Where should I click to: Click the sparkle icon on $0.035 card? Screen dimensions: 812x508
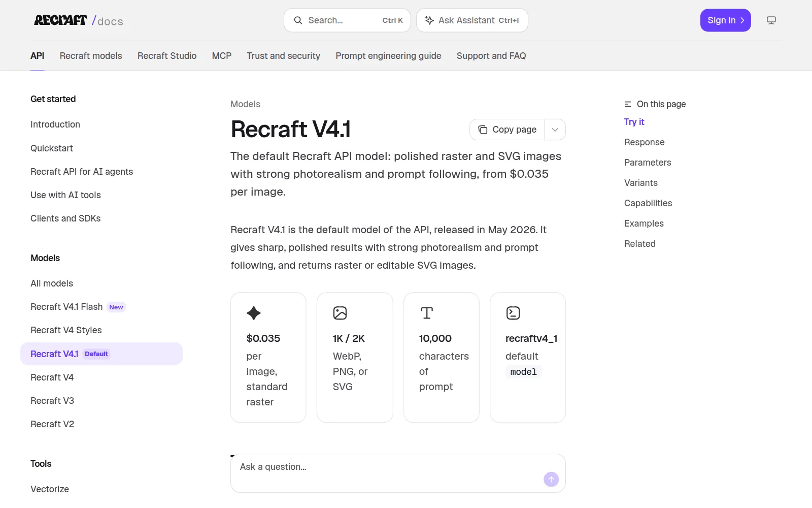[x=254, y=313]
